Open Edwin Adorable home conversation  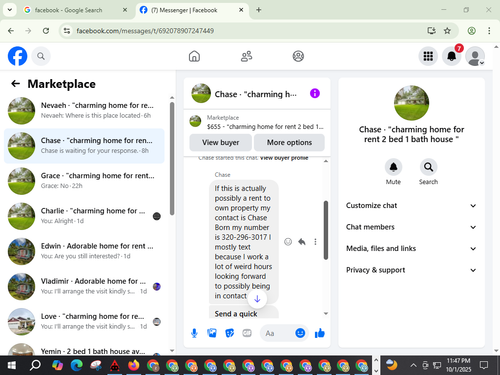pyautogui.click(x=84, y=251)
